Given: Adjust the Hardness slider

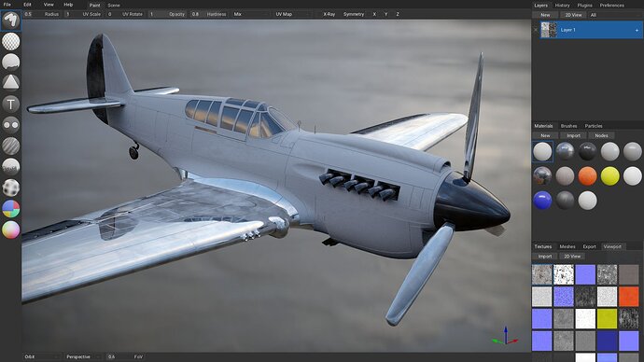Looking at the screenshot, I should (x=209, y=14).
